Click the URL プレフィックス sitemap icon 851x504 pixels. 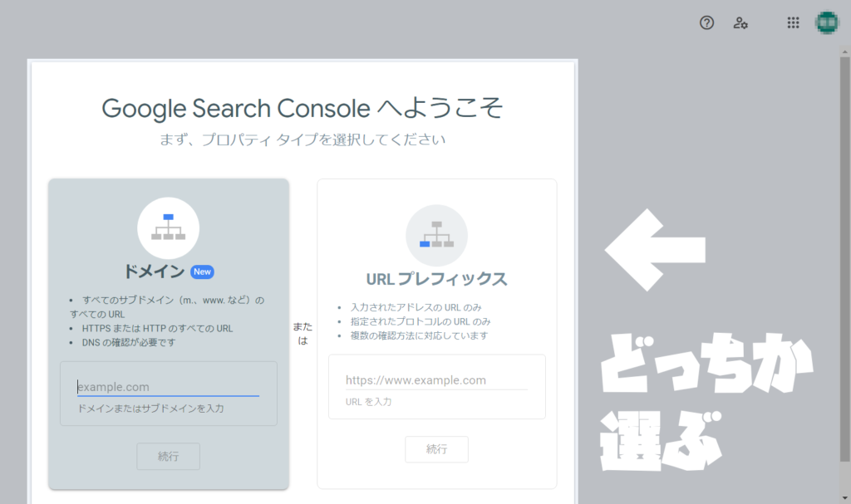click(436, 236)
